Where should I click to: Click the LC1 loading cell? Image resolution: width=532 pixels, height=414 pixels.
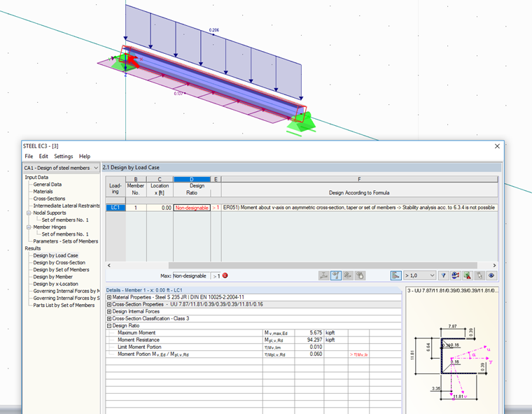click(x=115, y=208)
